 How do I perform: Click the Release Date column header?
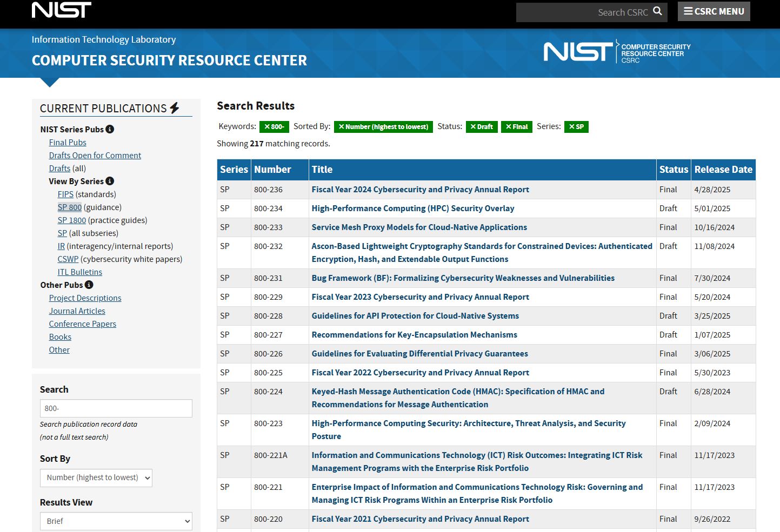coord(723,170)
